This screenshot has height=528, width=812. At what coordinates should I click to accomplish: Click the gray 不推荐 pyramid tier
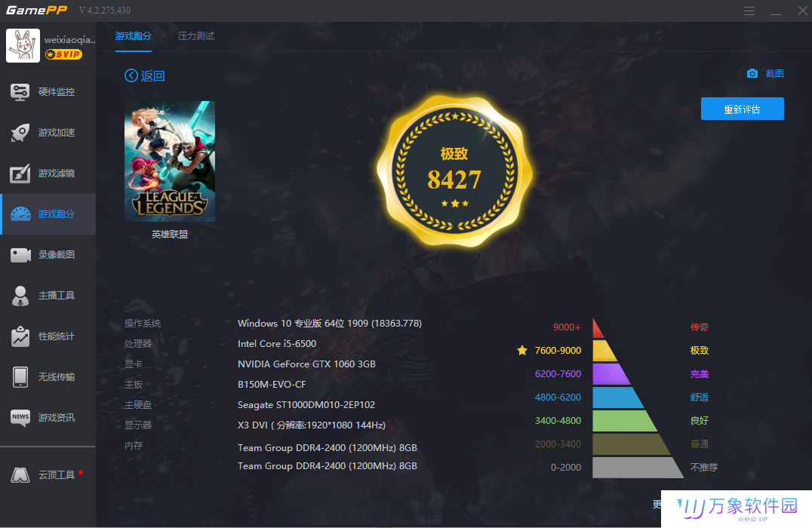637,468
